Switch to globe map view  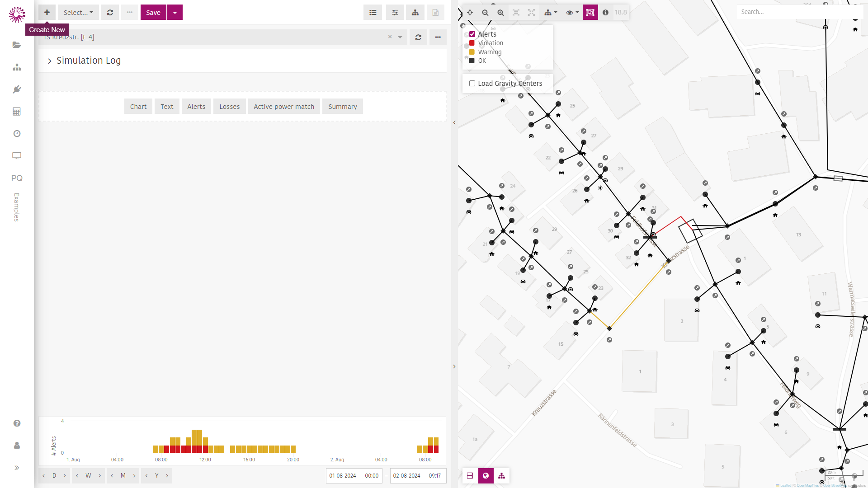coord(486,476)
